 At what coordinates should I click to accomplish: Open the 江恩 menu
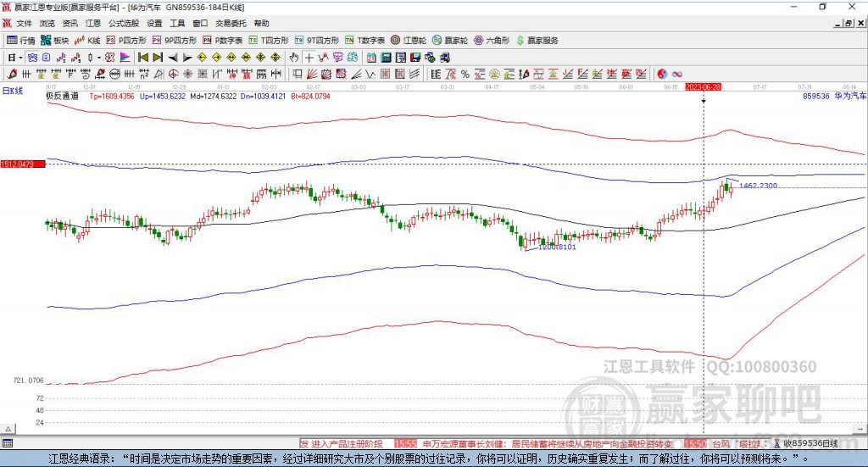pos(92,24)
